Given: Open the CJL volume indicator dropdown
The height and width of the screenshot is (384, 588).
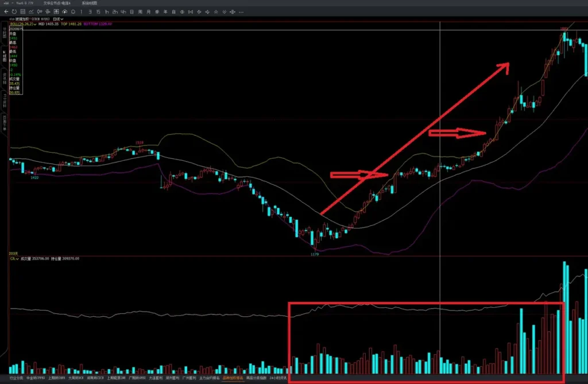Looking at the screenshot, I should 14,259.
